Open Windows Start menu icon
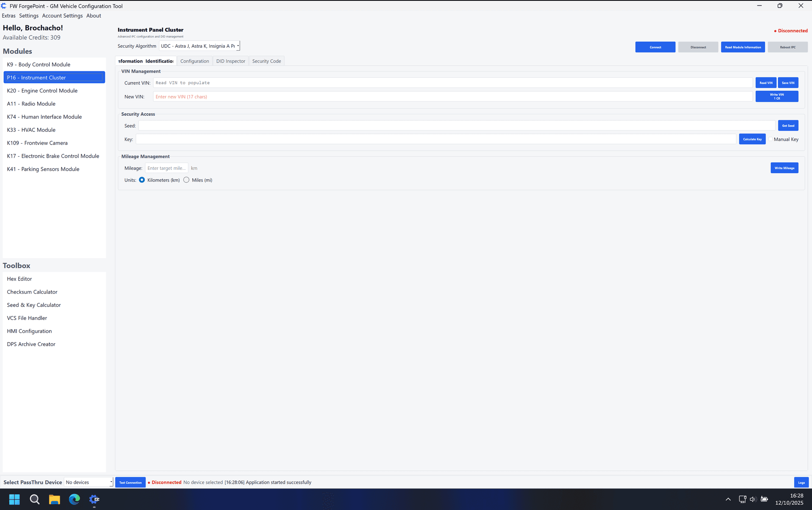 (14, 499)
